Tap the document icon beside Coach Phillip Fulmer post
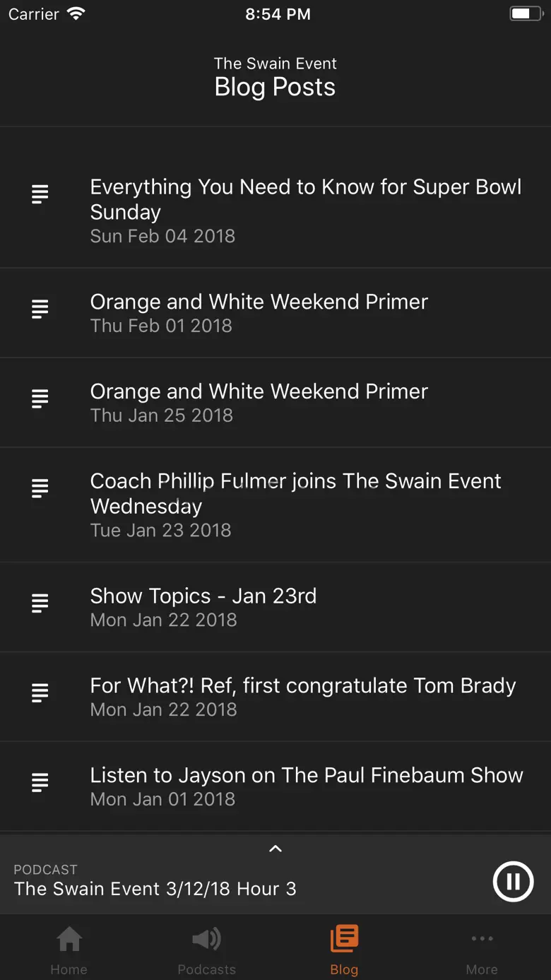Screen dimensions: 551x980 click(x=40, y=488)
